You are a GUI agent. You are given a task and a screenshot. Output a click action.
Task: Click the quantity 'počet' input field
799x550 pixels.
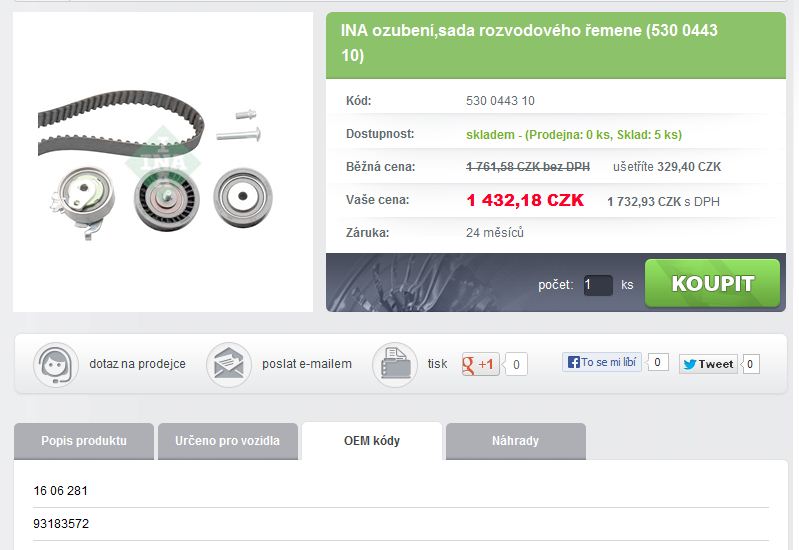pos(598,285)
